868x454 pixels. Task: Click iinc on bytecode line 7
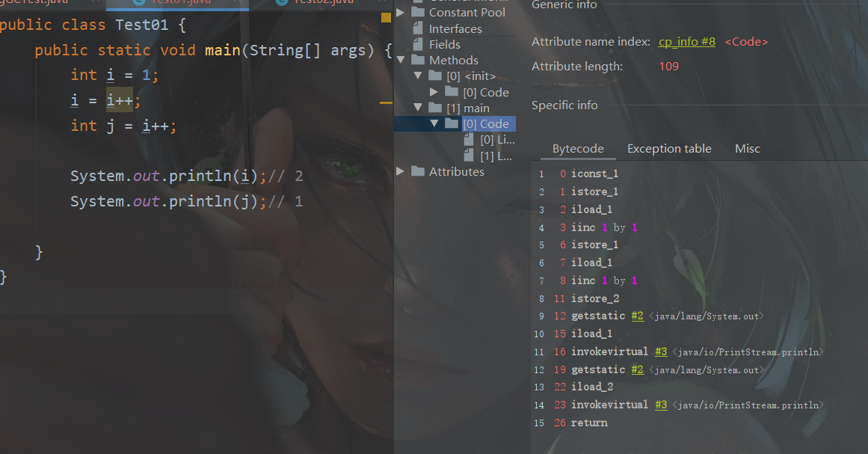pos(583,280)
